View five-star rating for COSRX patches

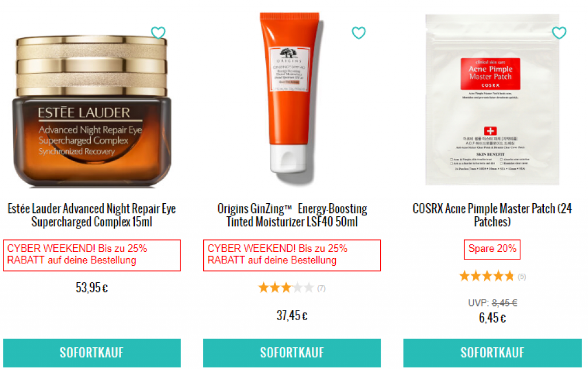pos(486,276)
